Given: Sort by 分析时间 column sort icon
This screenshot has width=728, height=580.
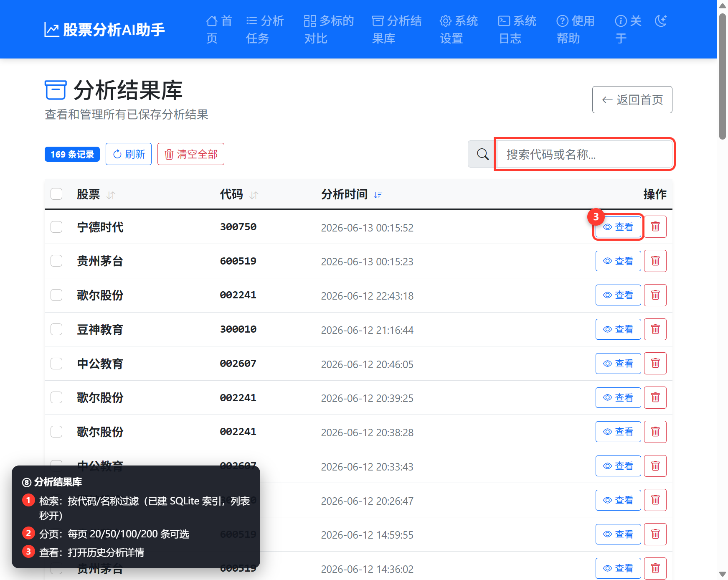Looking at the screenshot, I should pyautogui.click(x=378, y=195).
